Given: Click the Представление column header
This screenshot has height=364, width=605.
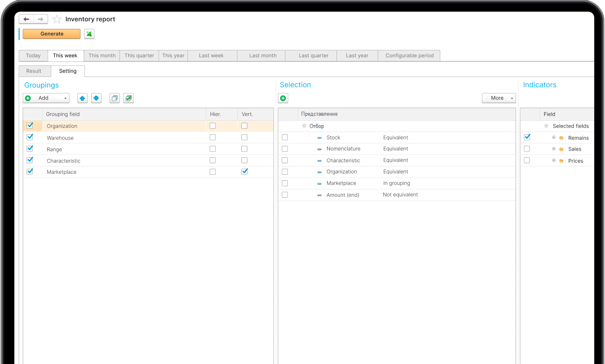Looking at the screenshot, I should tap(407, 114).
